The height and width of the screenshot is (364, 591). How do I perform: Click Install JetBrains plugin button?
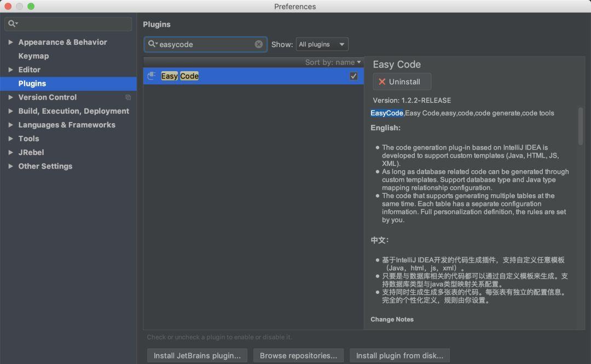coord(197,355)
